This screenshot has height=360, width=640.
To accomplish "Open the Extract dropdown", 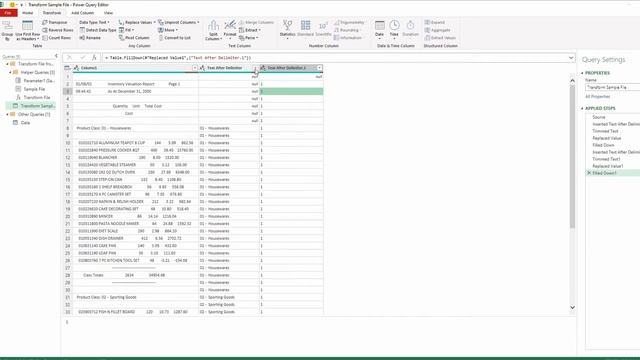I will (250, 30).
